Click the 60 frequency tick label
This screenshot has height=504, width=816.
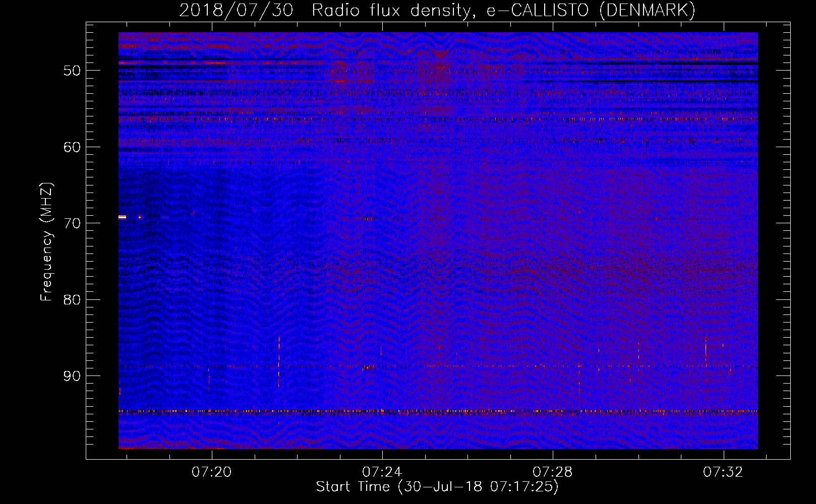[x=72, y=147]
